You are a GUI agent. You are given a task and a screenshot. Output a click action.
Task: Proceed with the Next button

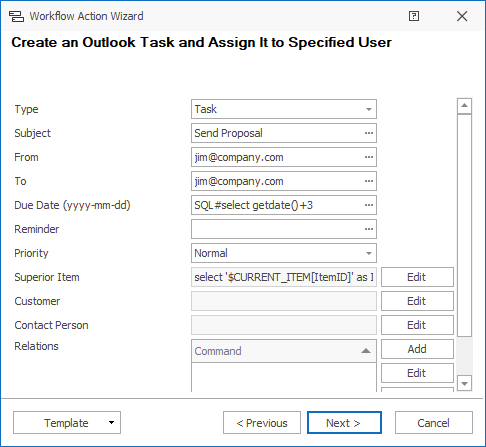click(x=344, y=423)
